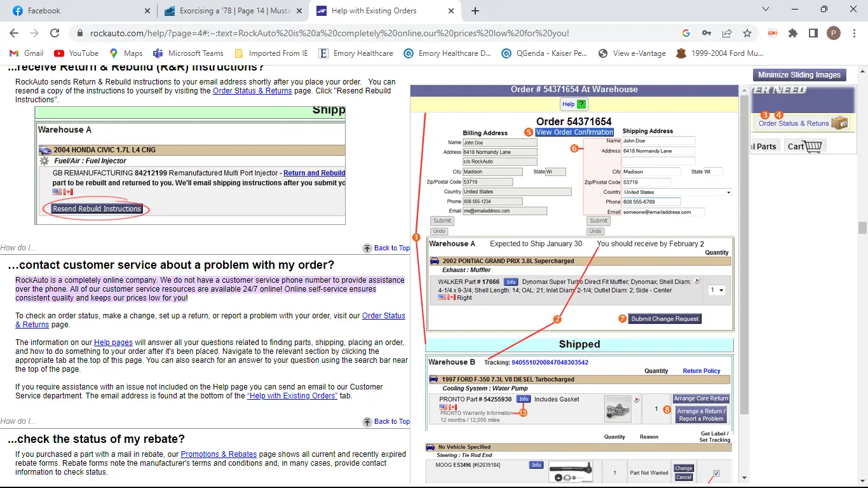
Task: Open a new browser tab
Action: (475, 11)
